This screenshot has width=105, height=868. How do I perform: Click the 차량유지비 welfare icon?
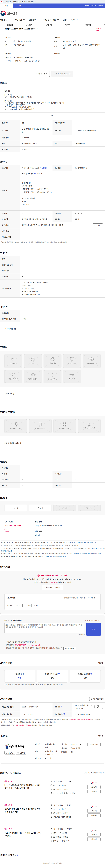52,361
